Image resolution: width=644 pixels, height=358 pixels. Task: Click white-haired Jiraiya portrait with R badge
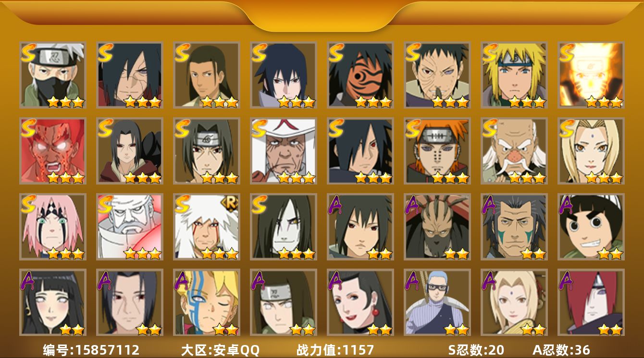[207, 227]
